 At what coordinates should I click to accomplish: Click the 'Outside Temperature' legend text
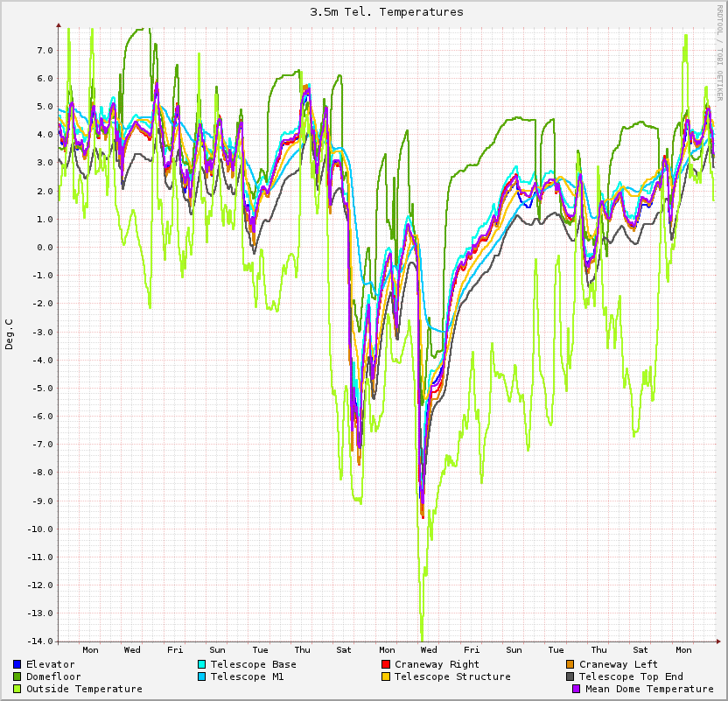click(84, 689)
